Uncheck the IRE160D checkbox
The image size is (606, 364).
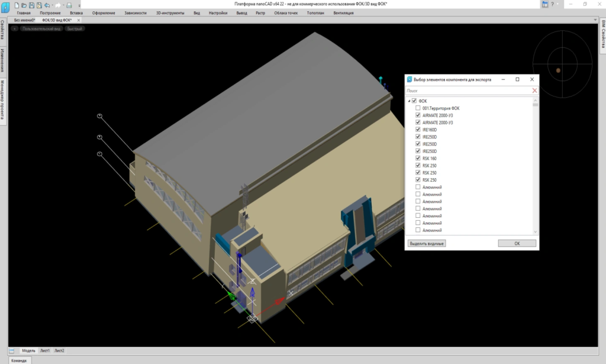(x=418, y=130)
